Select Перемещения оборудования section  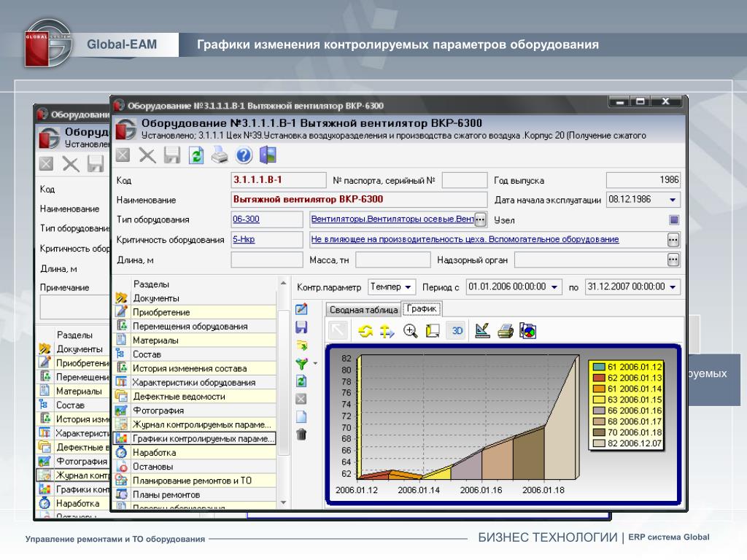click(196, 326)
